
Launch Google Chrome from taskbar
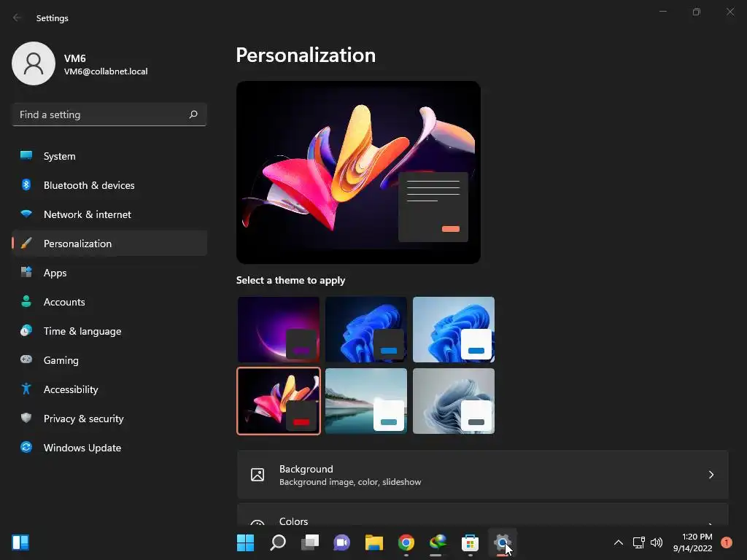[406, 542]
